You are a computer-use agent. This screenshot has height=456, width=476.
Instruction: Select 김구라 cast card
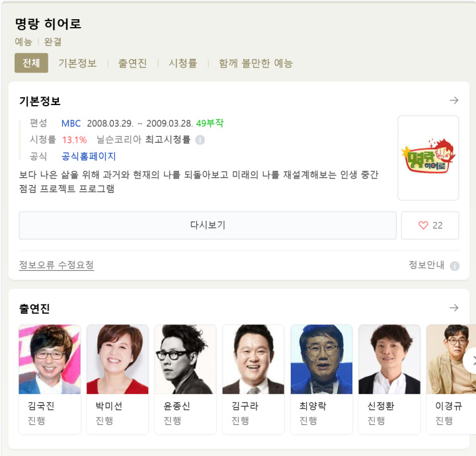click(253, 379)
